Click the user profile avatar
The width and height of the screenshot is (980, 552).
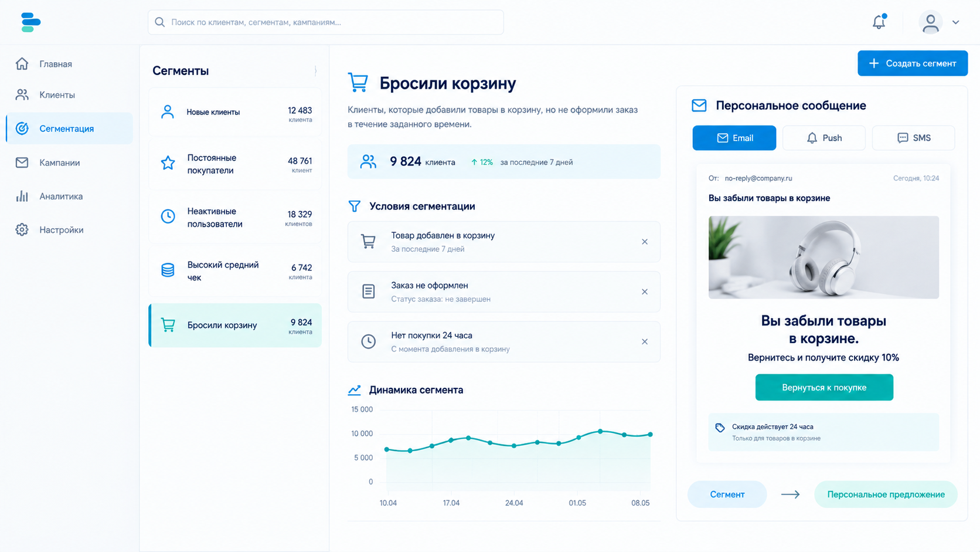[930, 22]
